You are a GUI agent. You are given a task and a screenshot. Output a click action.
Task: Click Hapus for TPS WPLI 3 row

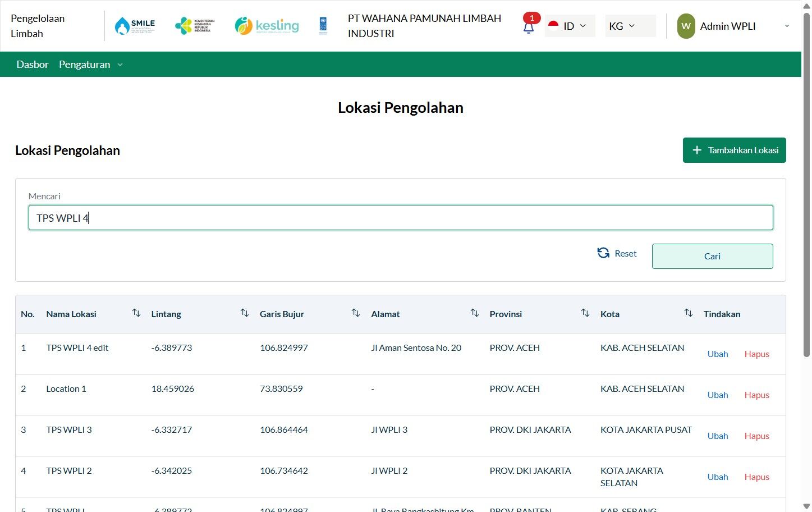click(x=756, y=436)
